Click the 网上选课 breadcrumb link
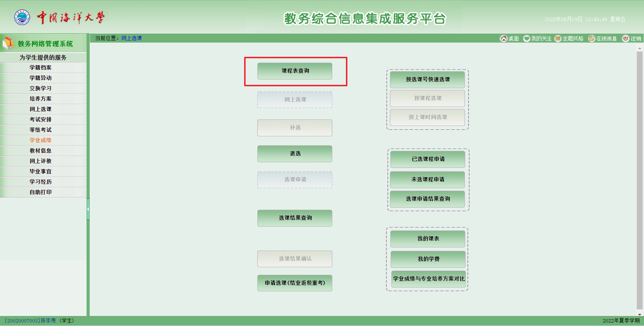The height and width of the screenshot is (326, 644). pos(132,38)
